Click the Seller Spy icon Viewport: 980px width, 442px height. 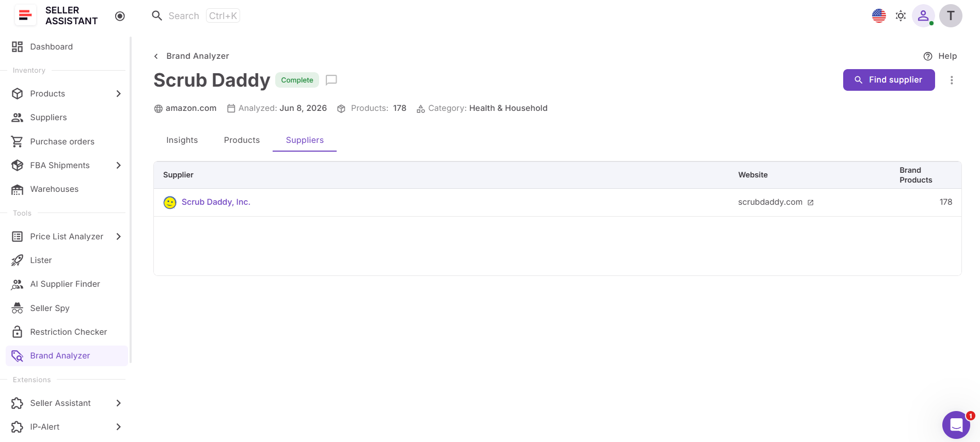(x=18, y=308)
